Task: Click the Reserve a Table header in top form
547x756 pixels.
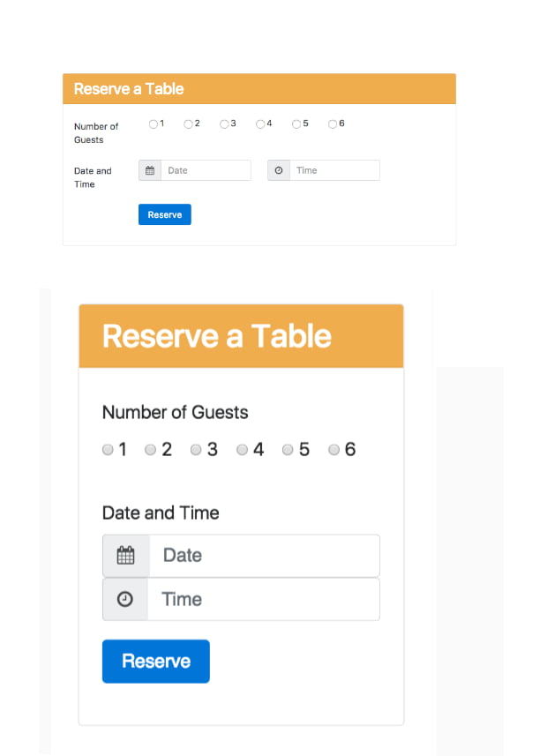Action: (130, 88)
